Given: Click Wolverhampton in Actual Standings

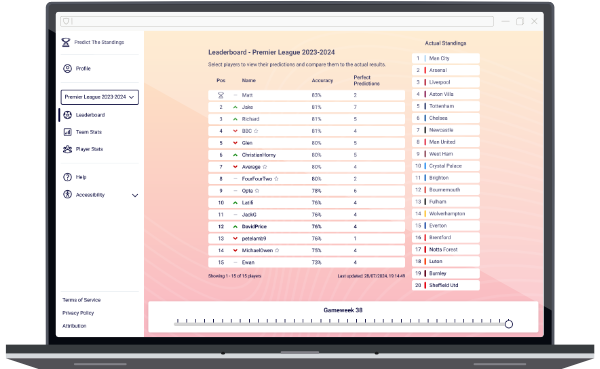Looking at the screenshot, I should (x=446, y=214).
